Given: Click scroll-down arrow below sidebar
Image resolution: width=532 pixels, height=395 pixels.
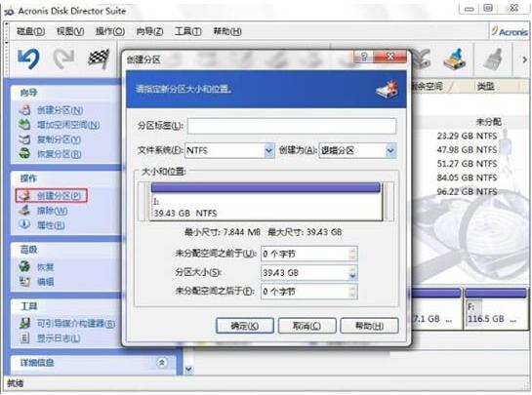Looking at the screenshot, I should tap(188, 369).
